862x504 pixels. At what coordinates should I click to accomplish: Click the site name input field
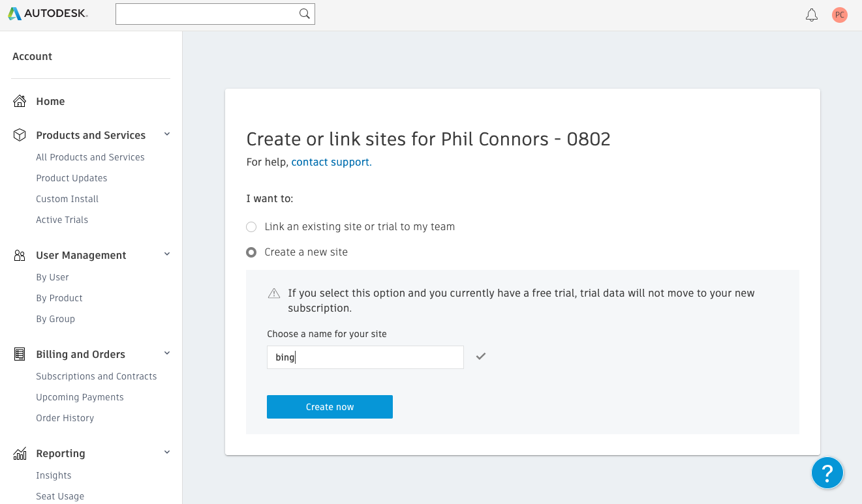click(365, 357)
